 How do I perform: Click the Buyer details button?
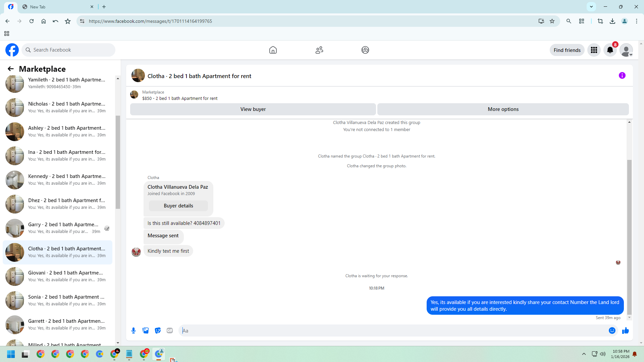click(x=178, y=206)
